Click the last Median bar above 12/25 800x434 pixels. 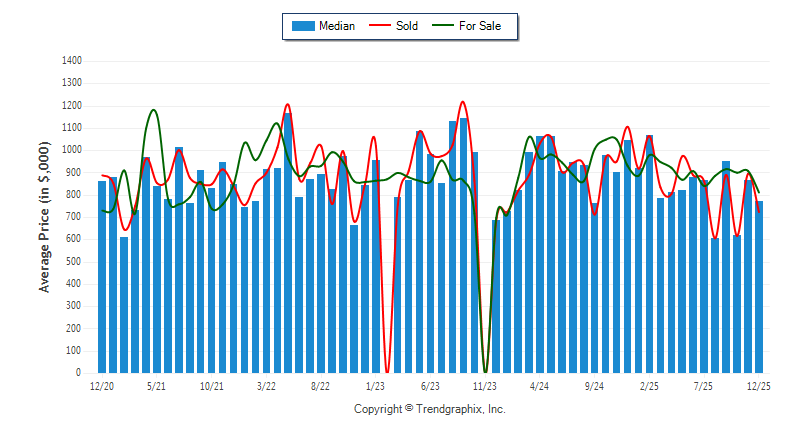coord(759,290)
